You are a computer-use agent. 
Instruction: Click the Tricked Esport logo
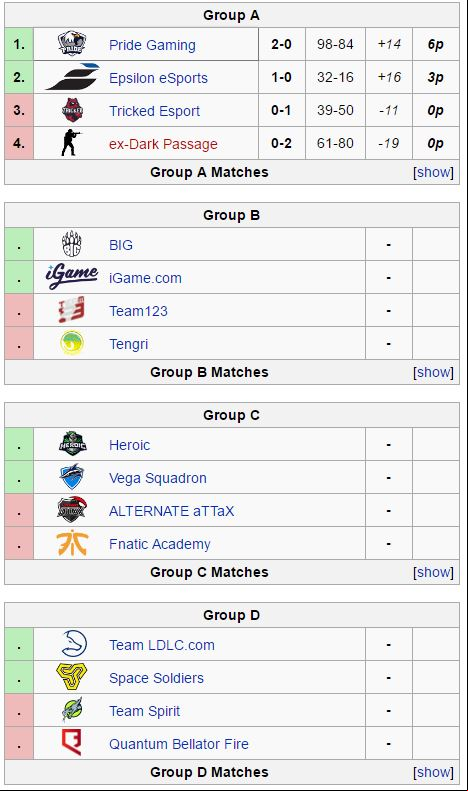tap(72, 110)
